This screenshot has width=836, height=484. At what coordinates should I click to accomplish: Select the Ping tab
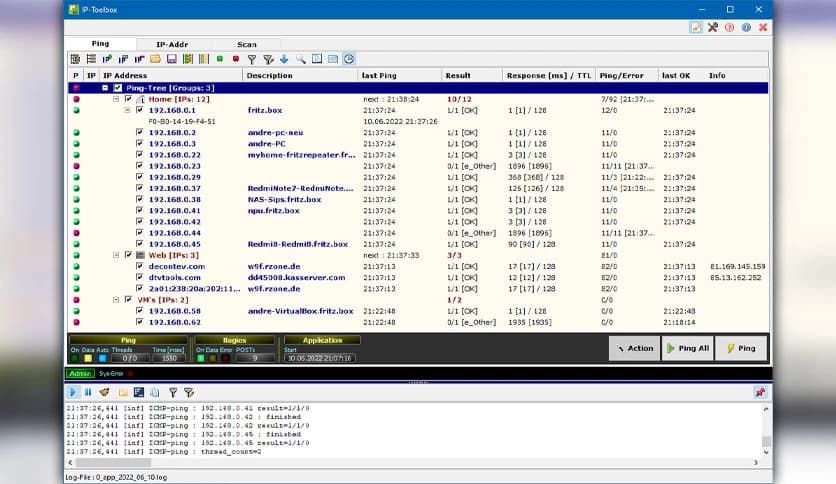(100, 44)
